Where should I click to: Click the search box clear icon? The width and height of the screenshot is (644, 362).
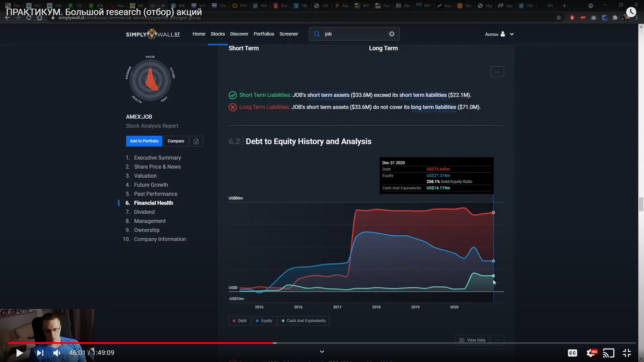pyautogui.click(x=392, y=34)
